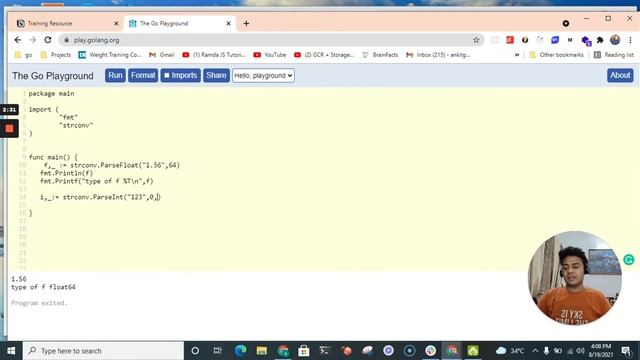This screenshot has width=640, height=360.
Task: Close the Training Resource tab
Action: (x=116, y=24)
